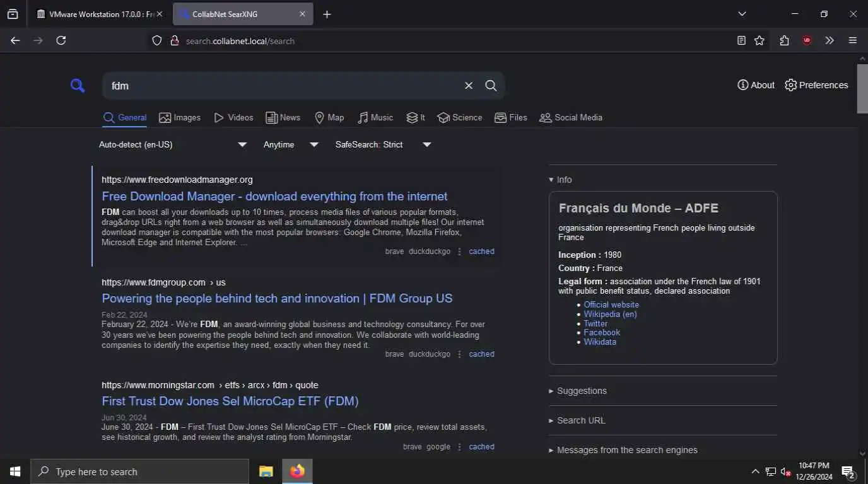The image size is (868, 484).
Task: Open the Twitter link in Info box
Action: [x=595, y=323]
